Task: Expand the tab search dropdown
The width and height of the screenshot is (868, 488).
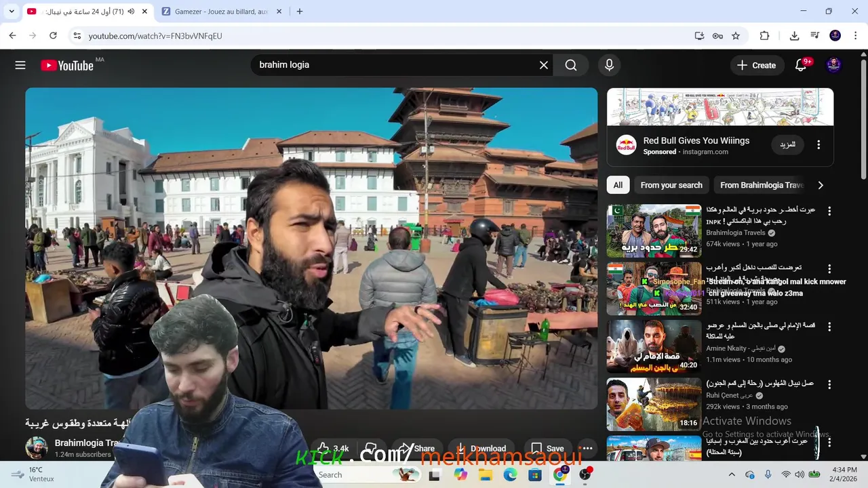Action: click(x=12, y=12)
